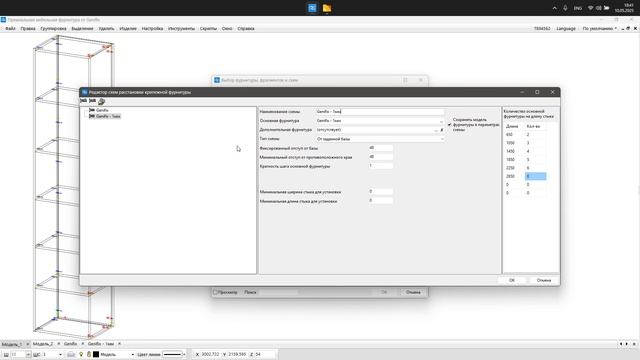
Task: Click the blue app icon on taskbar
Action: tap(312, 8)
